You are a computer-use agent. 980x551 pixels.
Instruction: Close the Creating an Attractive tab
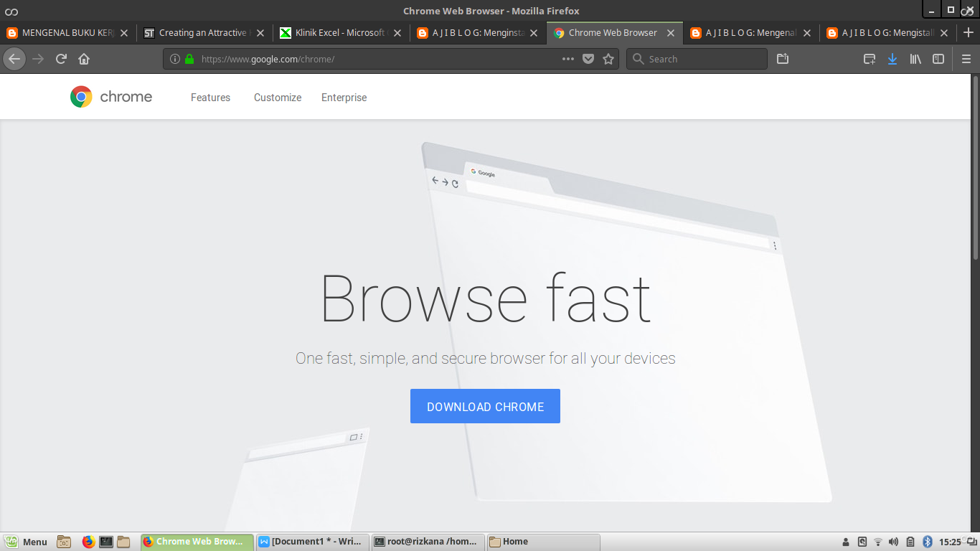260,33
